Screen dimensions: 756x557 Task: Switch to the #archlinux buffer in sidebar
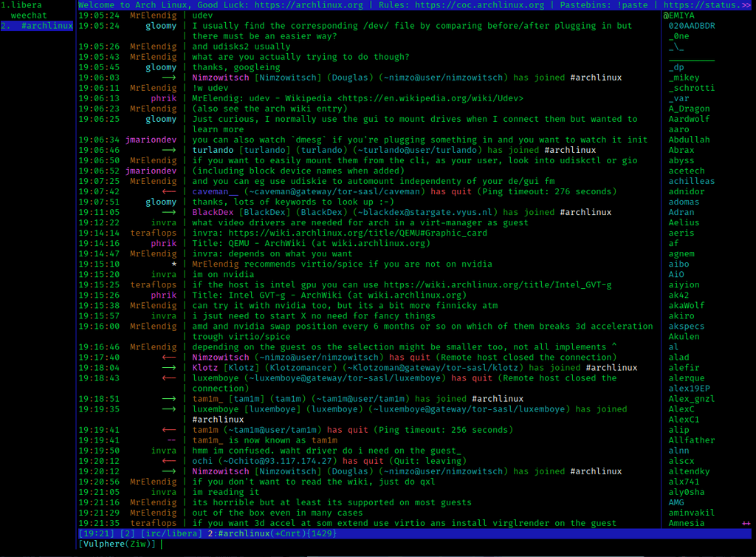[46, 25]
